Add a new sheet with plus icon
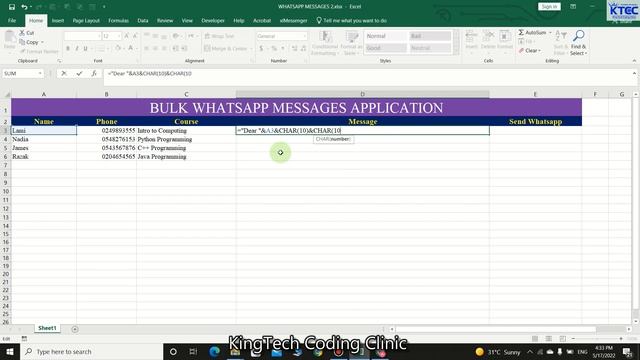The height and width of the screenshot is (360, 640). pos(75,329)
